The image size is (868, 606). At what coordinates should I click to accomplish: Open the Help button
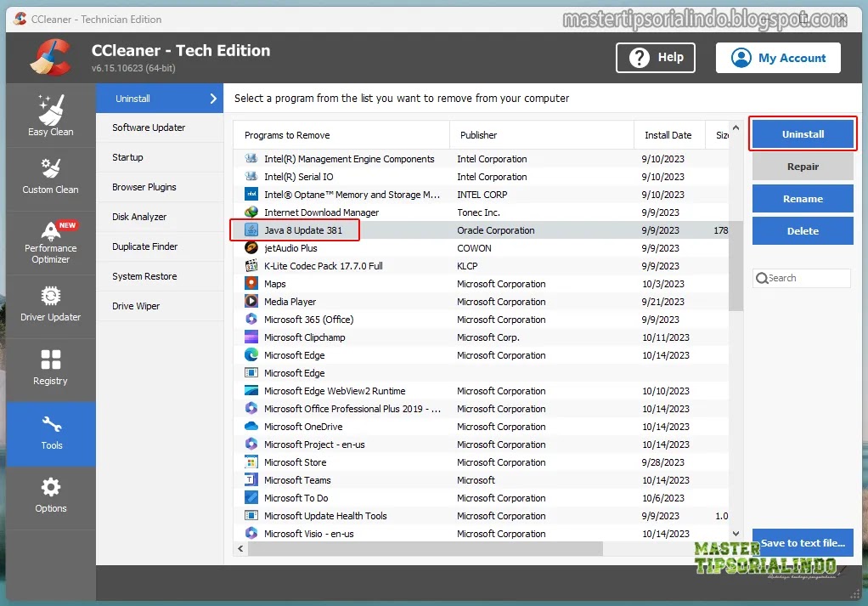click(656, 58)
